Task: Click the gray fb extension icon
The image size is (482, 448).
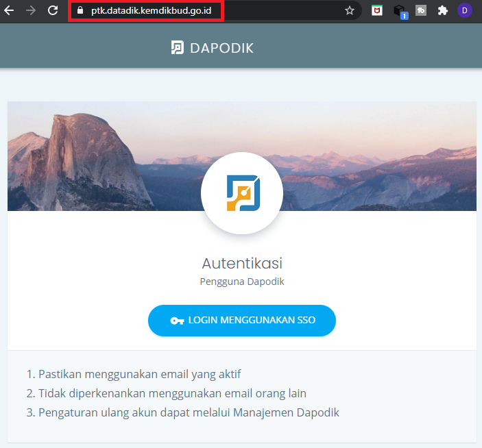Action: 421,10
